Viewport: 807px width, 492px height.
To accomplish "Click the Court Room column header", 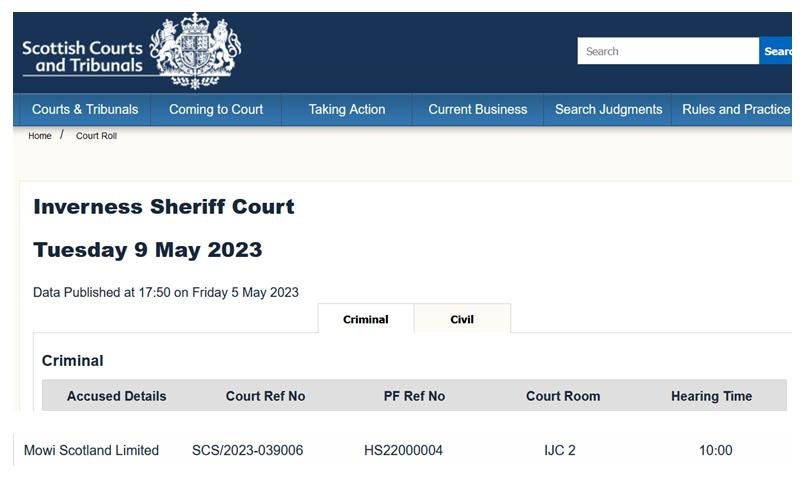I will pos(563,396).
